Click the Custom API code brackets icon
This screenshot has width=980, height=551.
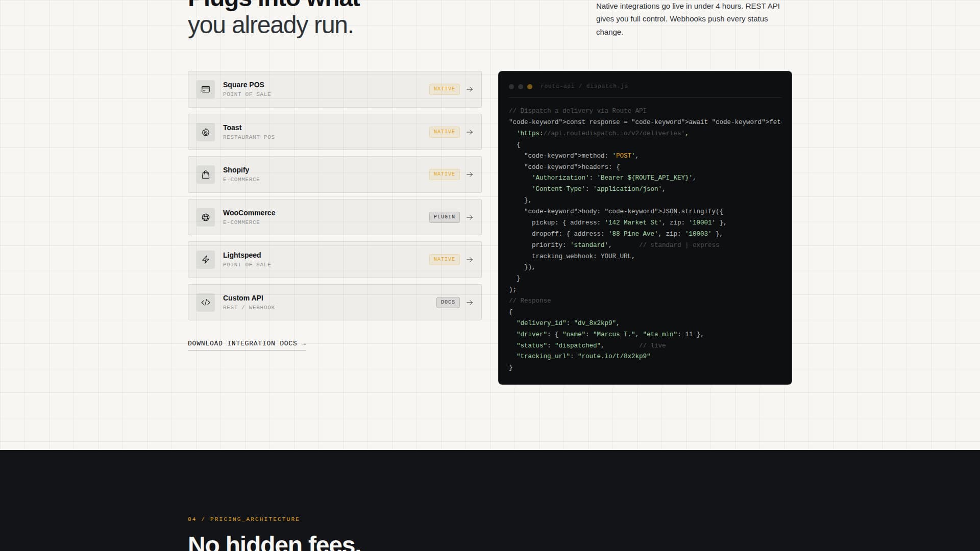pos(206,303)
